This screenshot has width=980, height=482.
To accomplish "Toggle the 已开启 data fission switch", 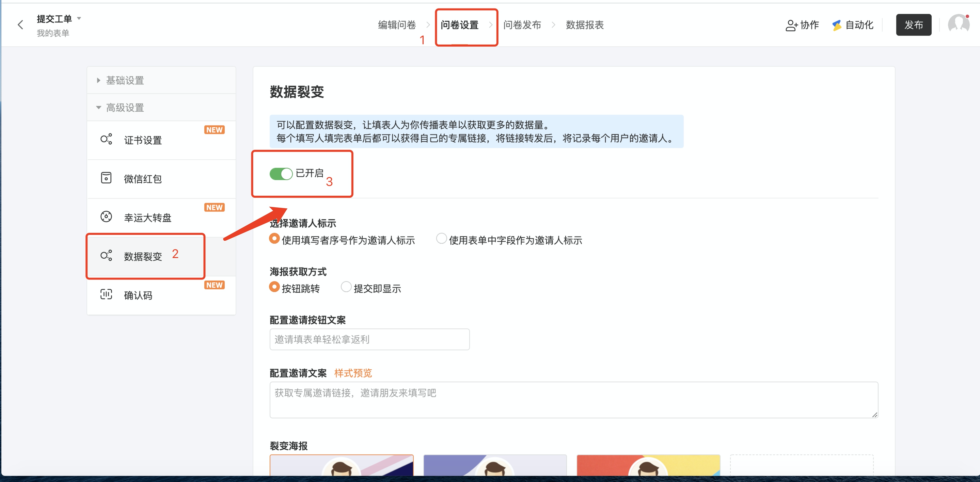I will (281, 174).
